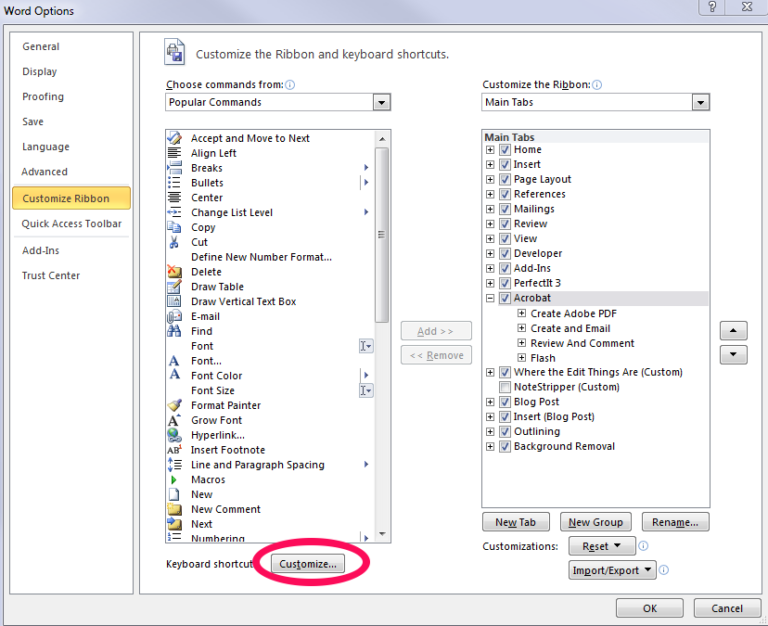768x626 pixels.
Task: Open the Trust Center category
Action: tap(51, 276)
